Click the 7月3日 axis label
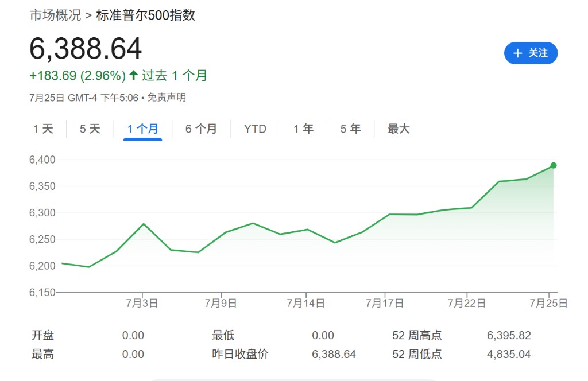 [x=142, y=303]
